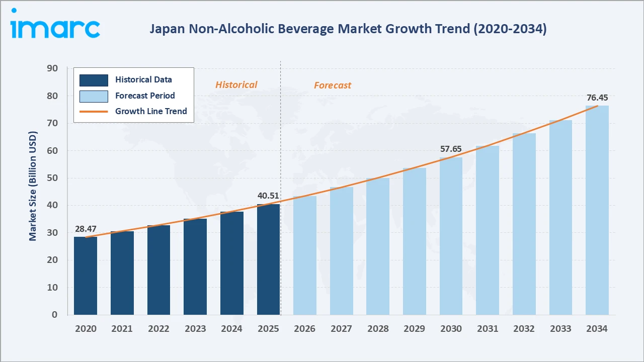
Task: Click the 2029 forecast bar
Action: click(415, 241)
